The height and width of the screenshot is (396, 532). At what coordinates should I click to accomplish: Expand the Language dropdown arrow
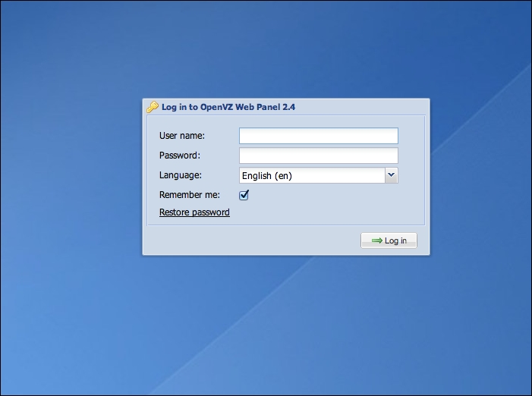tap(391, 175)
